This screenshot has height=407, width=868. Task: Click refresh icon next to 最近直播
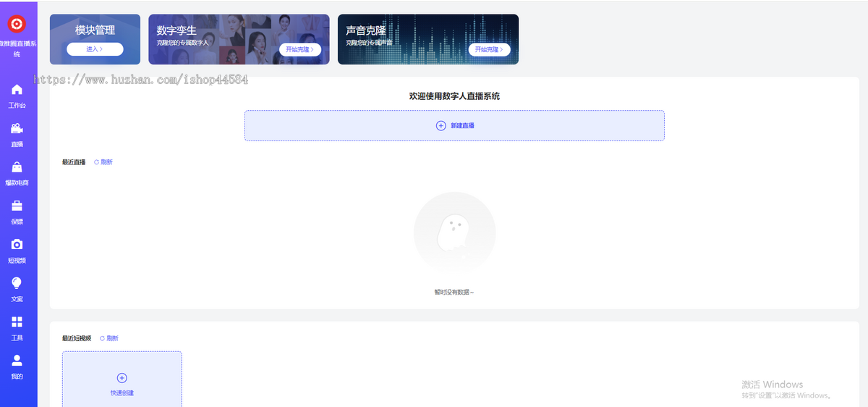pos(96,162)
